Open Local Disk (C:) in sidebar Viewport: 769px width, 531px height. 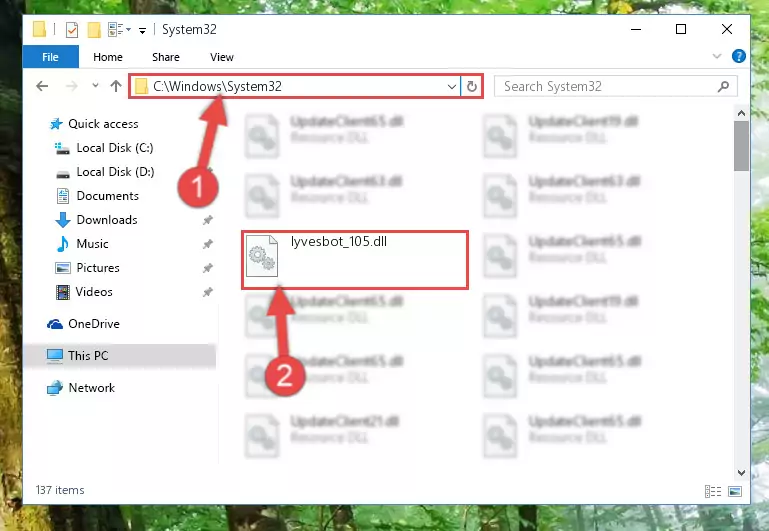tap(115, 148)
